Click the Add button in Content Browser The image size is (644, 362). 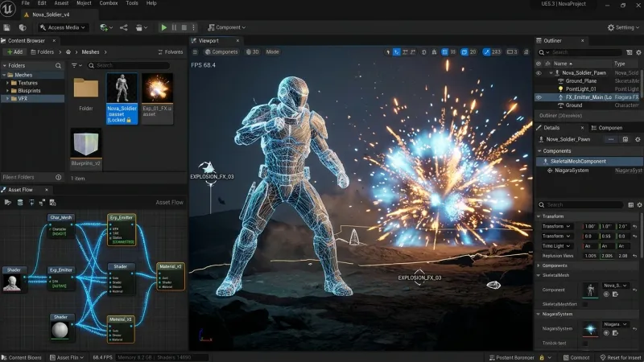point(15,52)
